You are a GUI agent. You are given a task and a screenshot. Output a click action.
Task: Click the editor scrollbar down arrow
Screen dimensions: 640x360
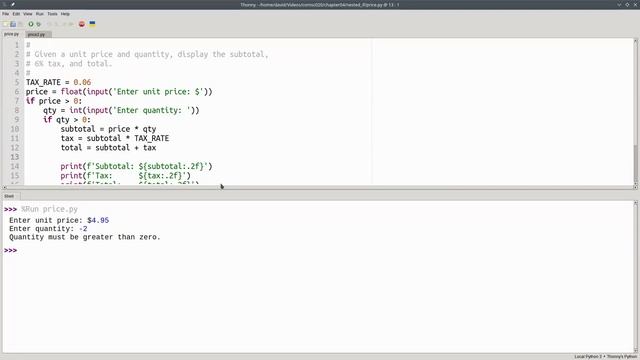(635, 183)
